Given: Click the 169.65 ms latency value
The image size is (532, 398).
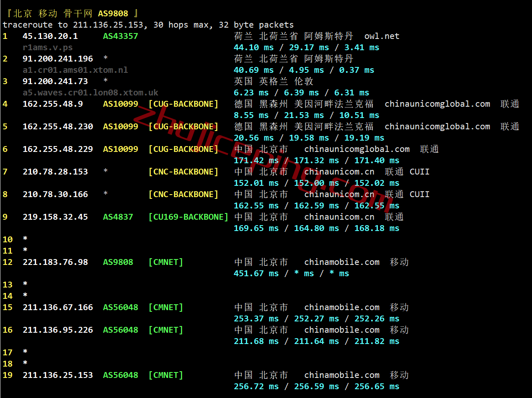Looking at the screenshot, I should (256, 228).
